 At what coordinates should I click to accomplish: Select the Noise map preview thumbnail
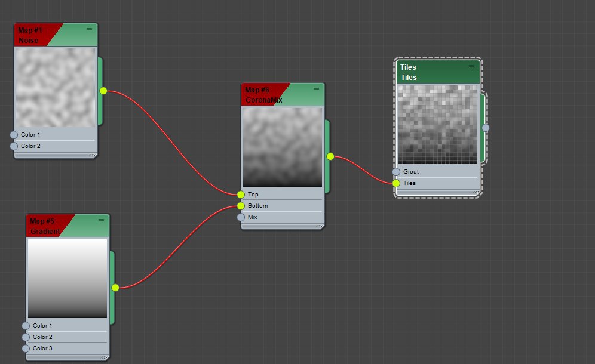[x=56, y=87]
